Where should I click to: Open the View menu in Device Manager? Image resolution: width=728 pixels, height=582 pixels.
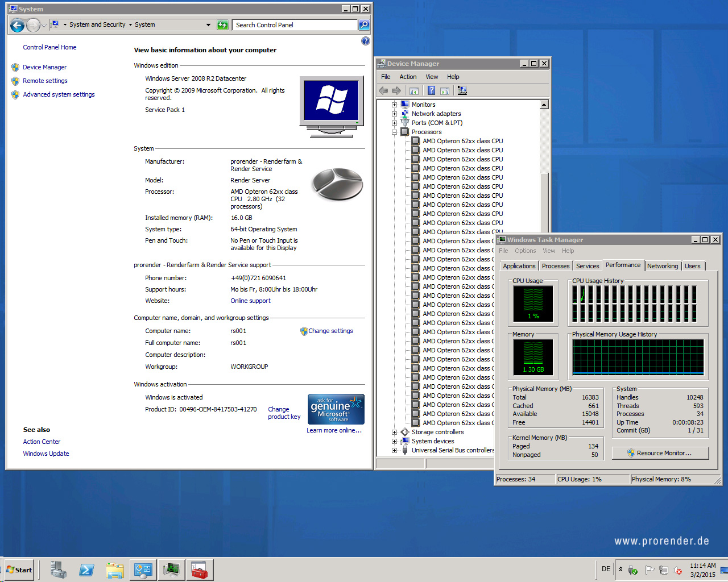click(432, 77)
